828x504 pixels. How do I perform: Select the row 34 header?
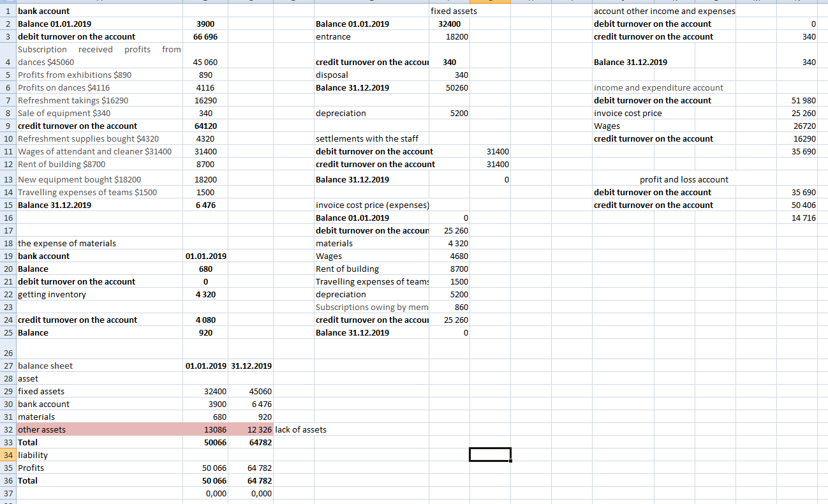pos(8,455)
